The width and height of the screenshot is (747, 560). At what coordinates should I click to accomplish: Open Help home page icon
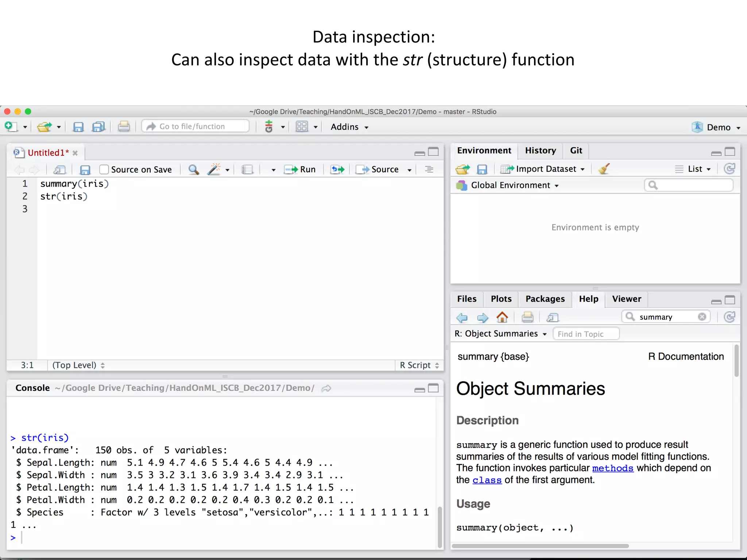[502, 317]
